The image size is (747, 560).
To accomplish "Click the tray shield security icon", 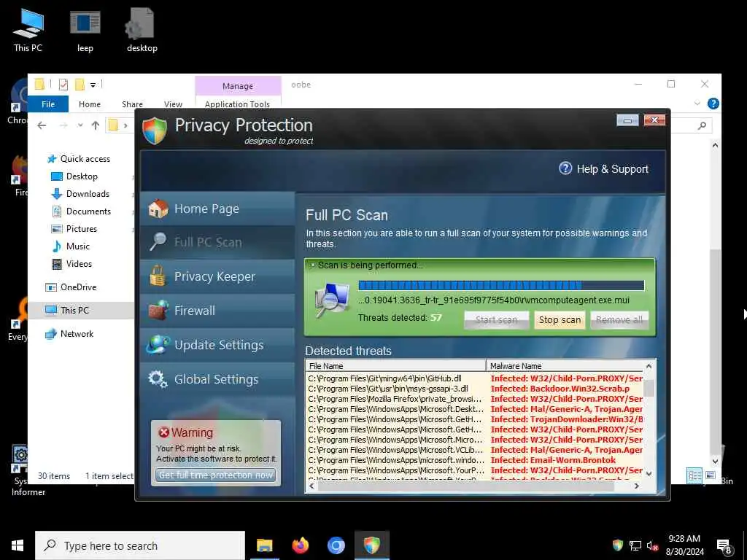I will [617, 545].
